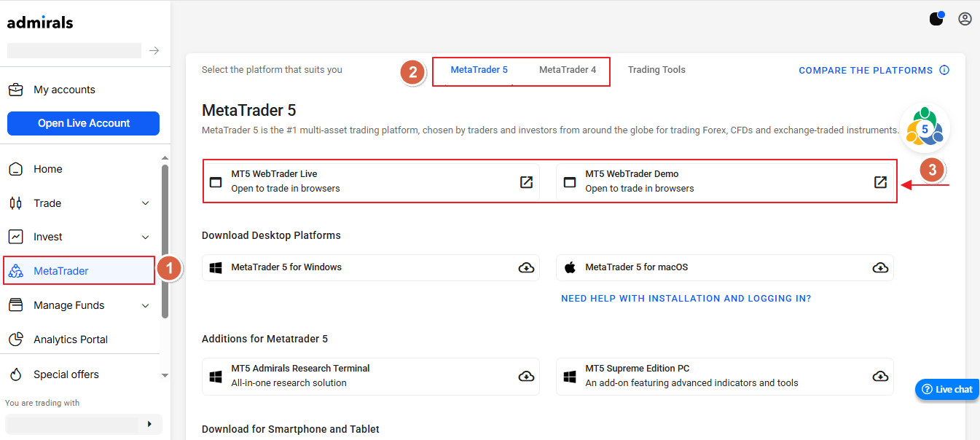Expand the Invest sidebar menu
Image resolution: width=980 pixels, height=440 pixels.
click(145, 237)
